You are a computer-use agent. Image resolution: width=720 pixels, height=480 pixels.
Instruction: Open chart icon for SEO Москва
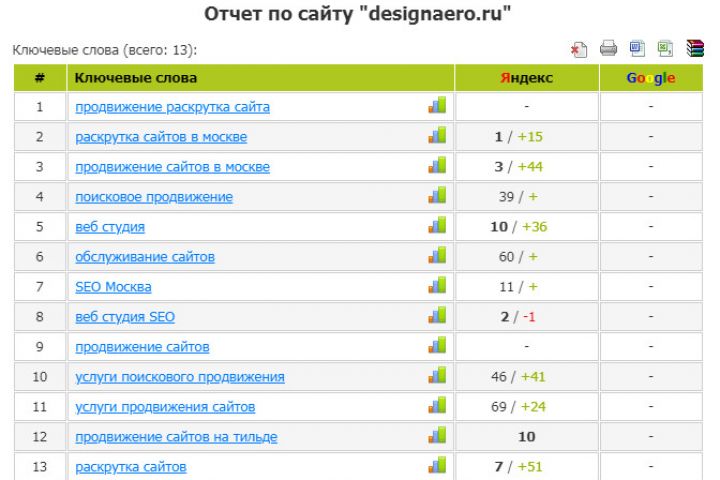[x=437, y=285]
